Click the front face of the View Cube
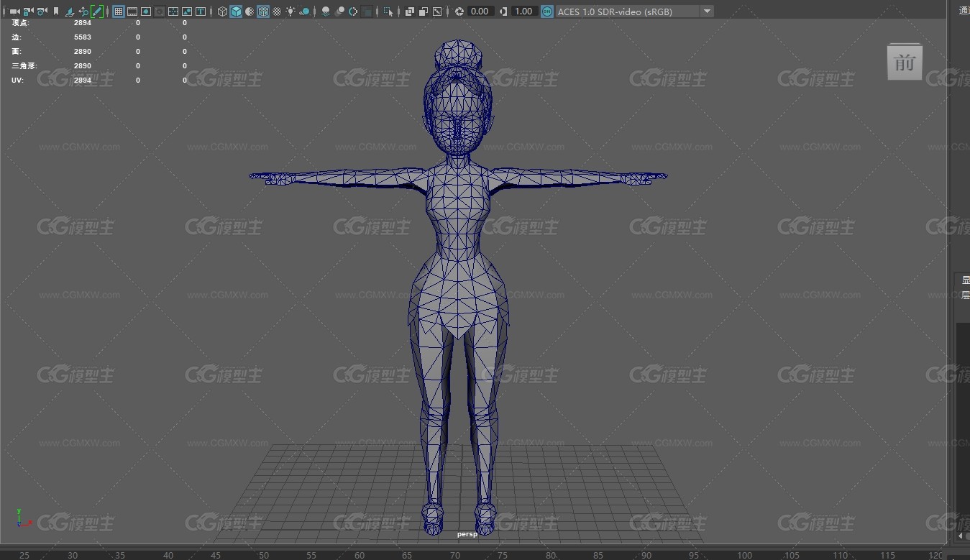The height and width of the screenshot is (560, 970). pos(905,63)
